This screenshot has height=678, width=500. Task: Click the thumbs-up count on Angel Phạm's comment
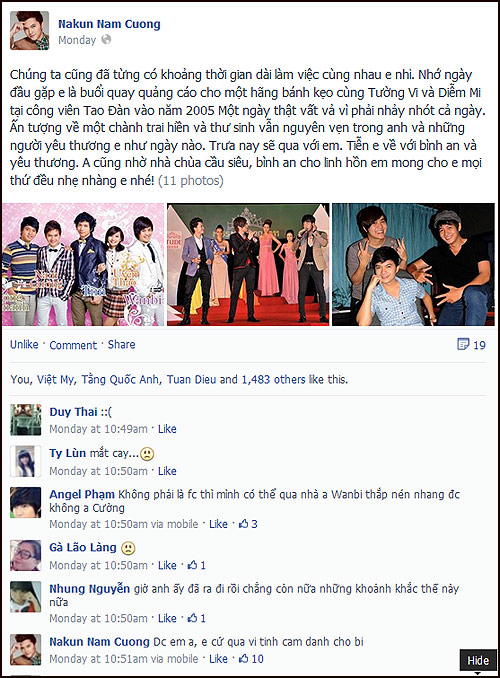248,524
